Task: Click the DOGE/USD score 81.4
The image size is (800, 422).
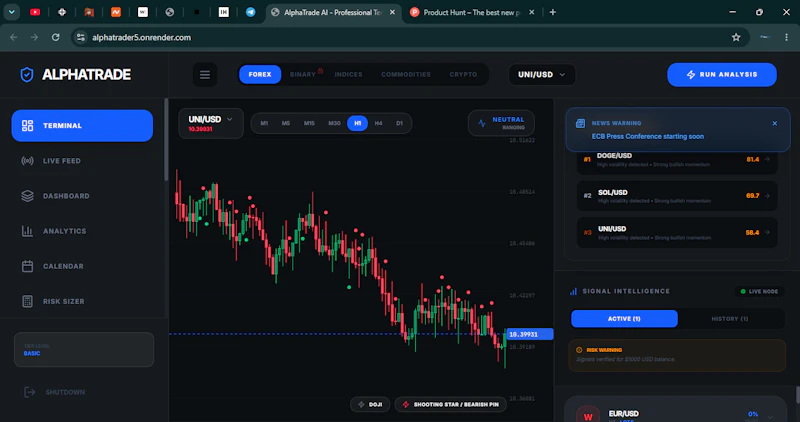Action: [753, 159]
